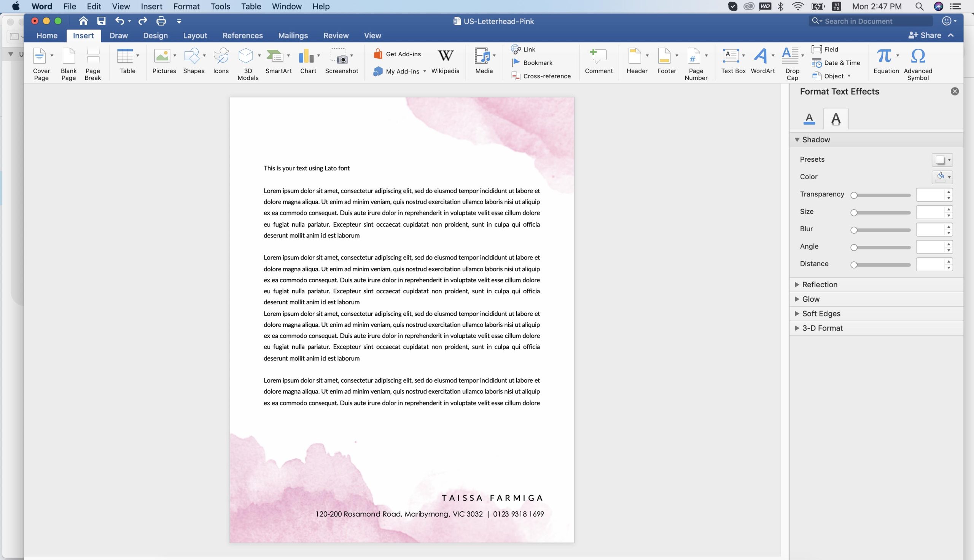This screenshot has height=560, width=974.
Task: Click the Print icon in title bar
Action: [161, 21]
